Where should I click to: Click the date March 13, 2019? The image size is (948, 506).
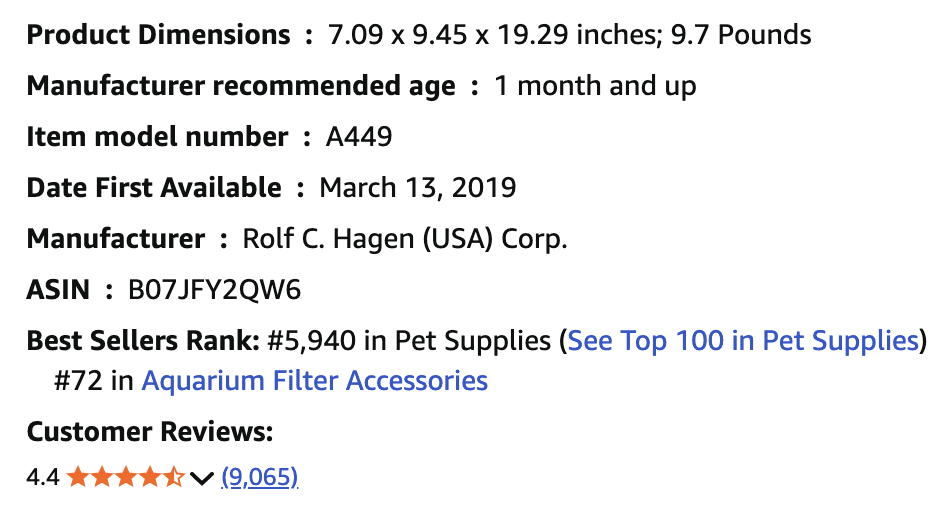(x=417, y=187)
